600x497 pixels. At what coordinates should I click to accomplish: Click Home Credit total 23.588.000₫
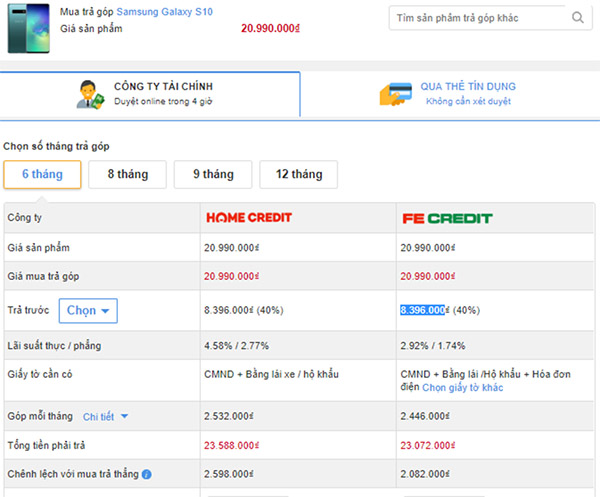coord(232,446)
